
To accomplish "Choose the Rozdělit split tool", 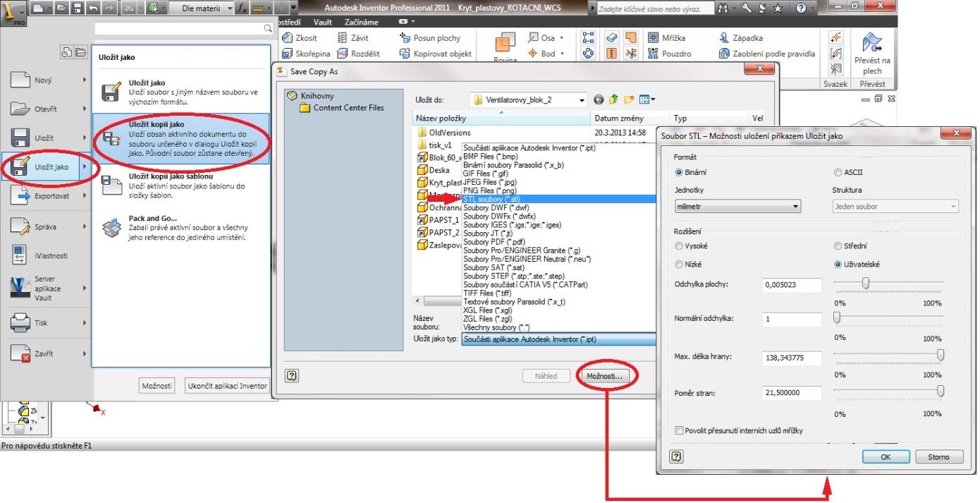I will tap(358, 54).
